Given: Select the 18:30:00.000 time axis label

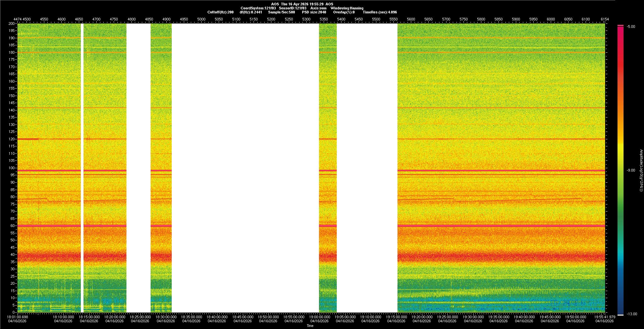Looking at the screenshot, I should [166, 317].
